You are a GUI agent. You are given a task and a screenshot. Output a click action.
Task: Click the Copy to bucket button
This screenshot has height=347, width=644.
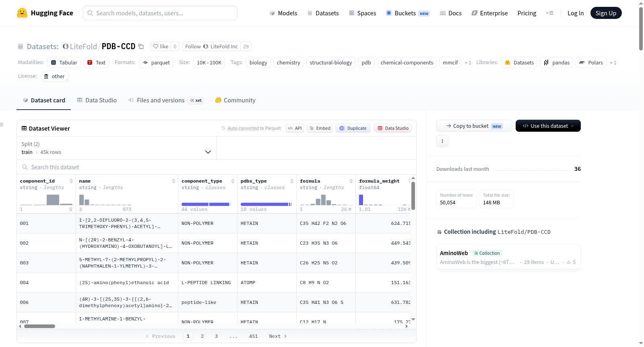click(x=474, y=126)
